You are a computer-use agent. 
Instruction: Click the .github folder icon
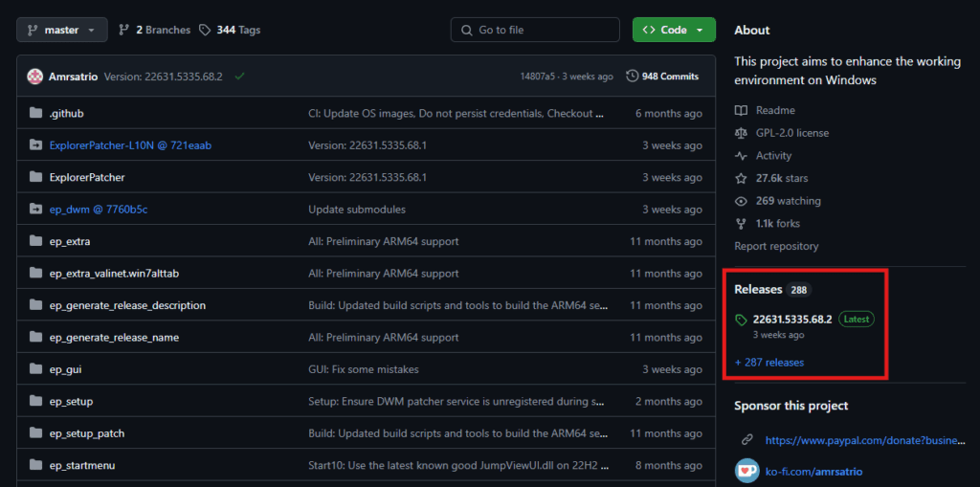point(35,113)
